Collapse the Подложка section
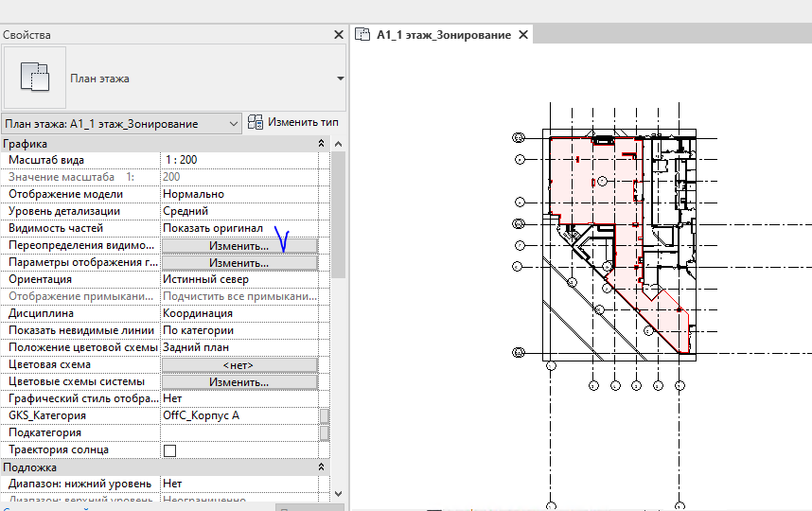Image resolution: width=812 pixels, height=511 pixels. click(x=322, y=467)
